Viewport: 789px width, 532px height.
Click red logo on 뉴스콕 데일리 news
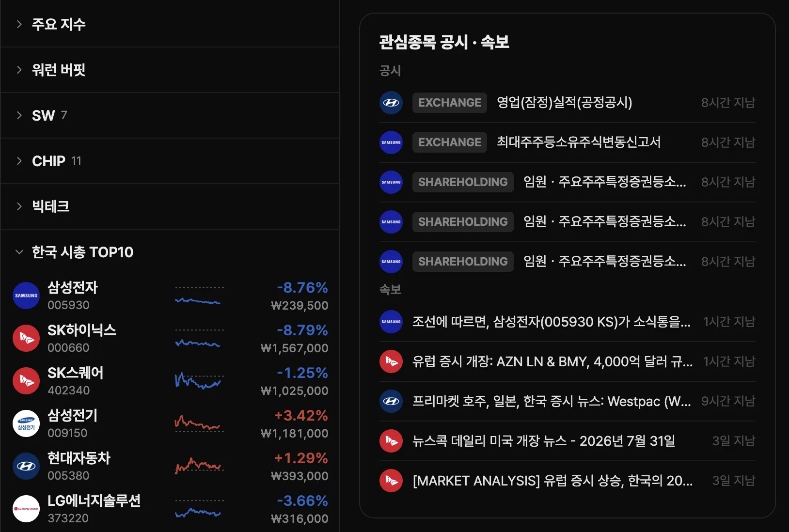coord(391,441)
